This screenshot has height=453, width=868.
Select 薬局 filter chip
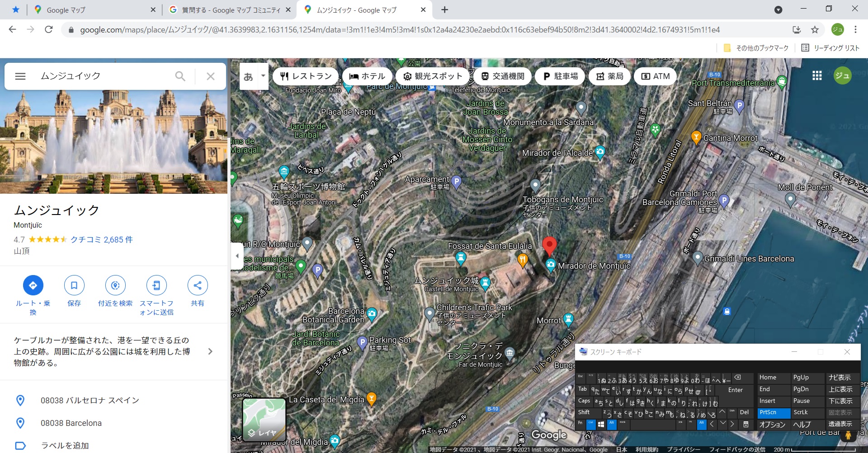click(x=609, y=76)
